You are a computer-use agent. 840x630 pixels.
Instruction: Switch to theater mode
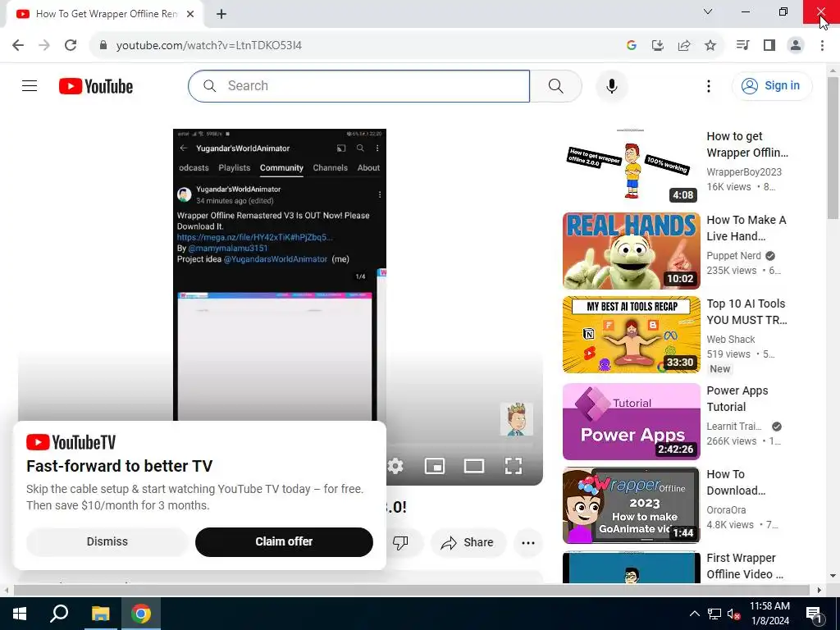(x=473, y=466)
